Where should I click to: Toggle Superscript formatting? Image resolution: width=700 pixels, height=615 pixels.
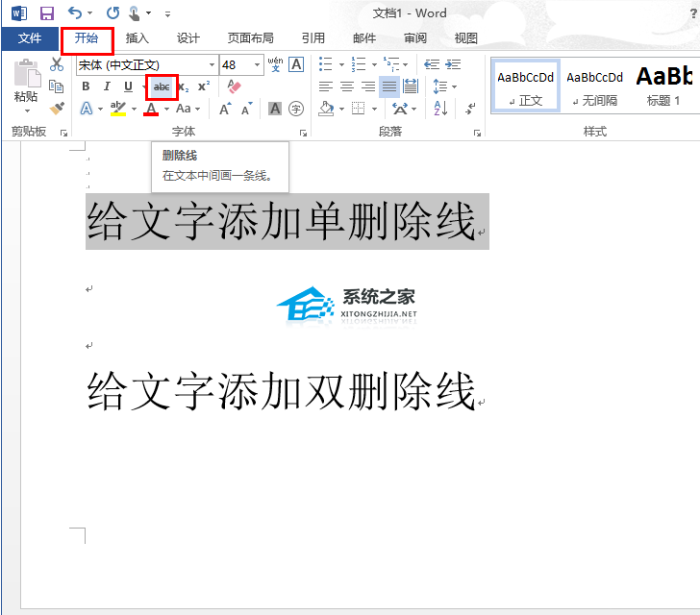tap(204, 86)
